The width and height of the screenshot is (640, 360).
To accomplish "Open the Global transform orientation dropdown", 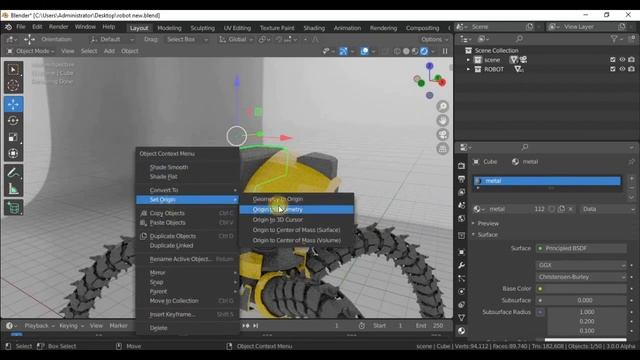I will (236, 40).
